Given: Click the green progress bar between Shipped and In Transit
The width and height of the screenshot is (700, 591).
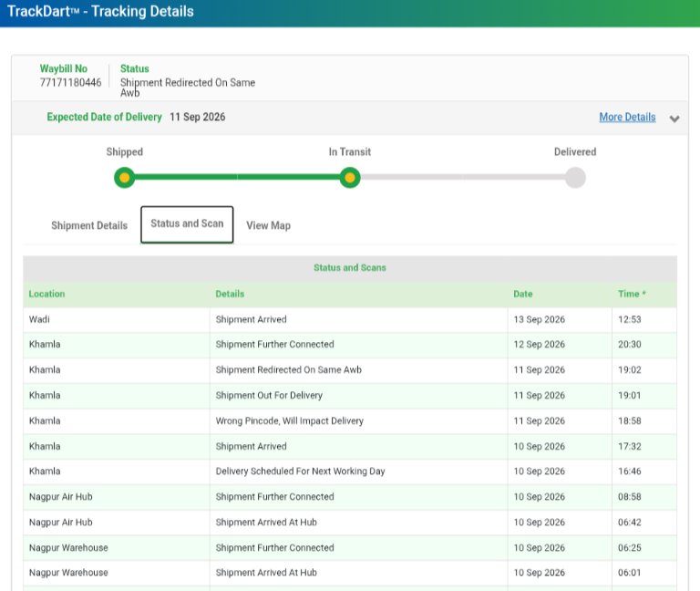Looking at the screenshot, I should (237, 177).
